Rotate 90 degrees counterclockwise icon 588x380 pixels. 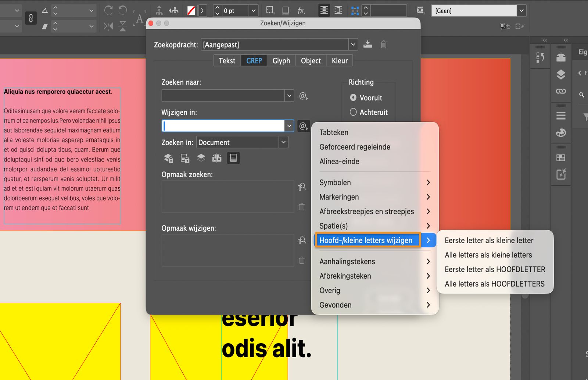pos(123,10)
